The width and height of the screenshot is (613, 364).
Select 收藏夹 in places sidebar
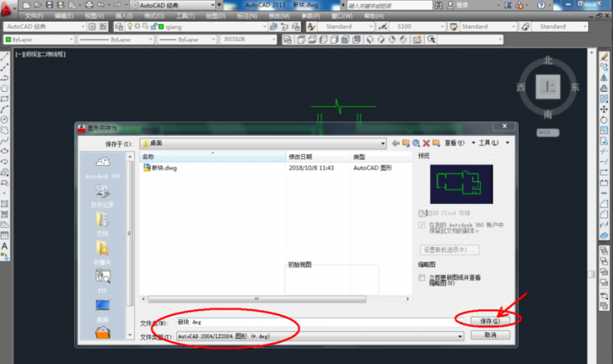(103, 254)
